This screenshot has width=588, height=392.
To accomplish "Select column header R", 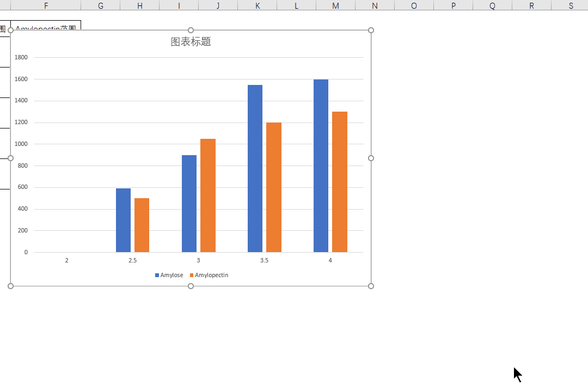I will tap(531, 5).
